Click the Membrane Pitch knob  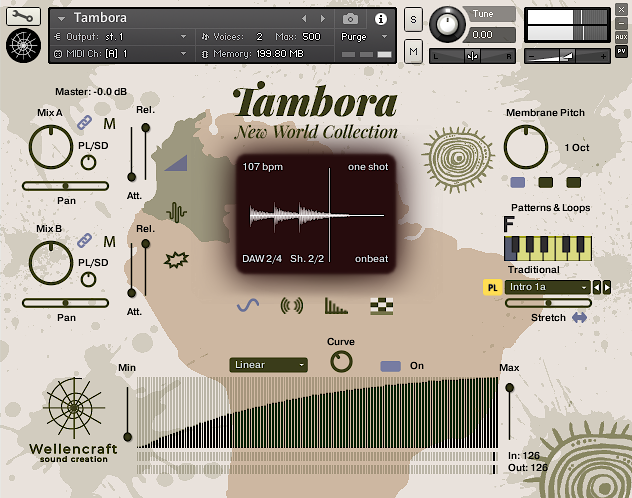[x=526, y=147]
